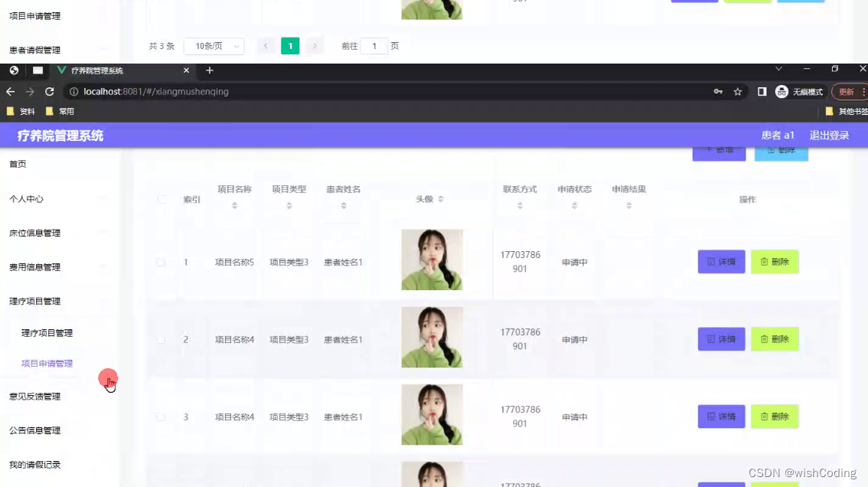Click 删除 button for row 1

coord(775,262)
